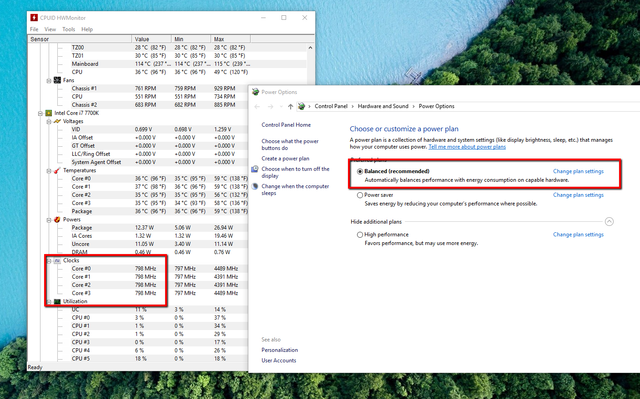
Task: Open the recent locations dropdown in Power Options
Action: point(281,106)
